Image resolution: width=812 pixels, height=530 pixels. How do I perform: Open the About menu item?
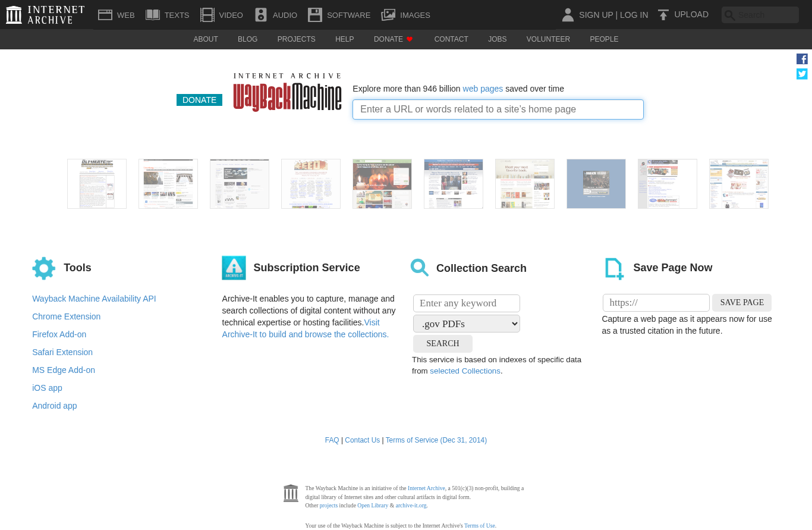206,39
